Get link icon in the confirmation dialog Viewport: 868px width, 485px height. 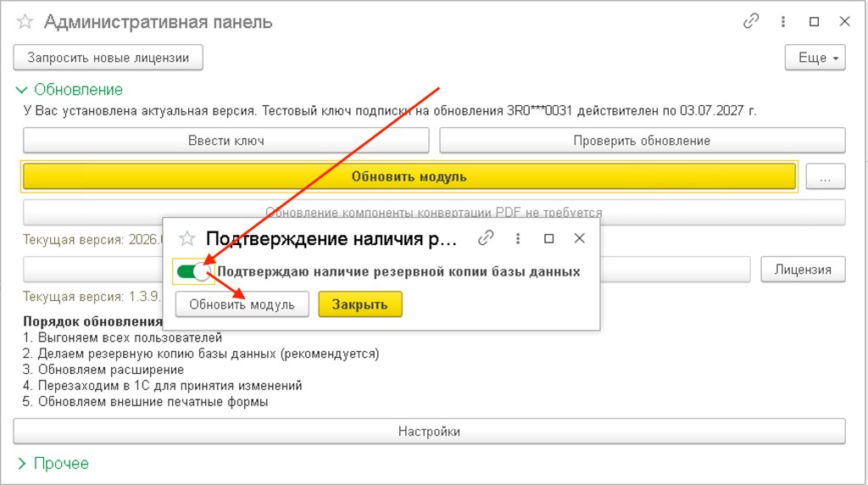(486, 238)
